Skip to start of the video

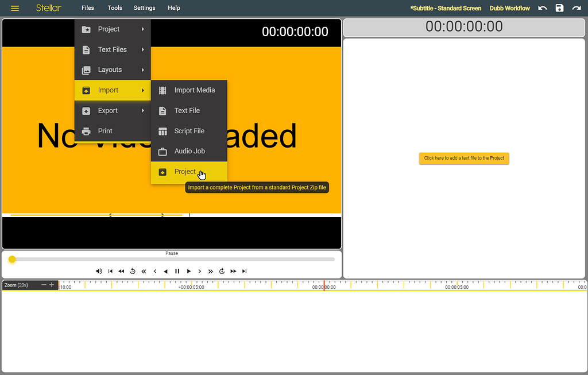point(110,271)
